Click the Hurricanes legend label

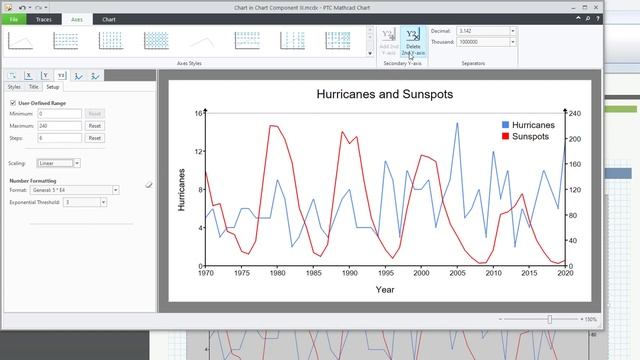click(x=533, y=125)
